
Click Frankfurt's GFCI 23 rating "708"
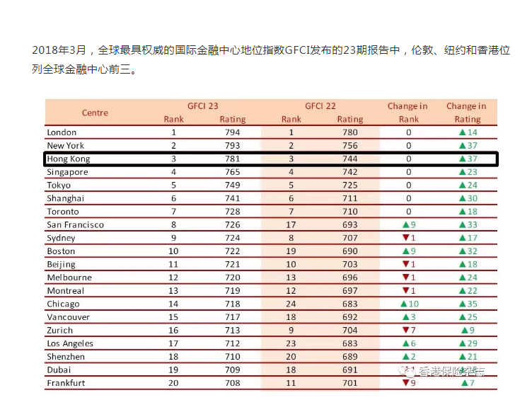pos(233,383)
